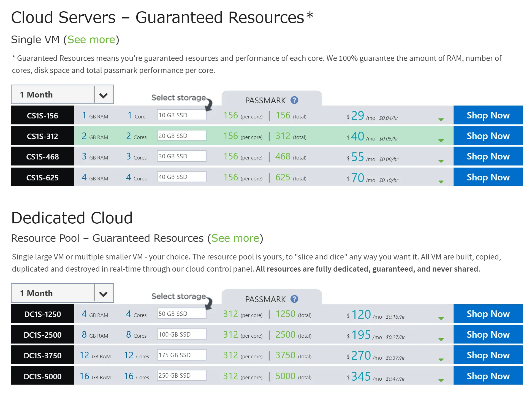Select the 250 GB SSD storage field
Viewport: 532px width, 398px height.
181,375
